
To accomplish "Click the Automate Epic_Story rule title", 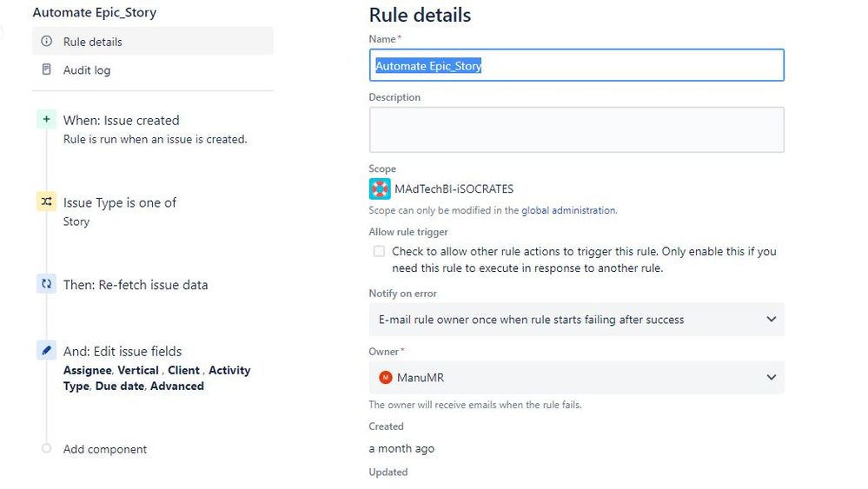I will [x=95, y=12].
